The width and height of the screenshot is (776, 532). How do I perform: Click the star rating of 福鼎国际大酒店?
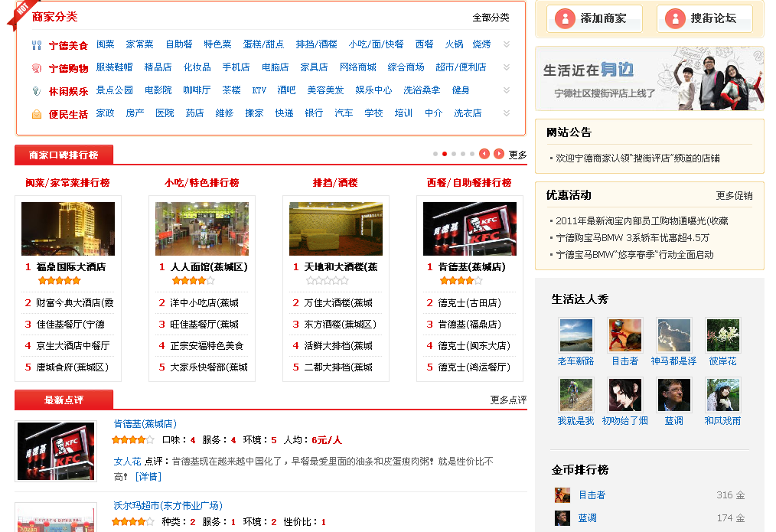pyautogui.click(x=60, y=281)
